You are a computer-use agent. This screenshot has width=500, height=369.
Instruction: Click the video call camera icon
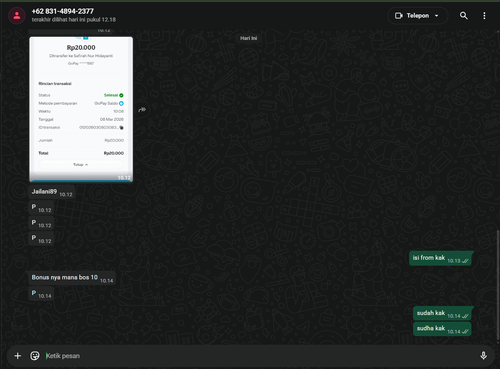(399, 16)
